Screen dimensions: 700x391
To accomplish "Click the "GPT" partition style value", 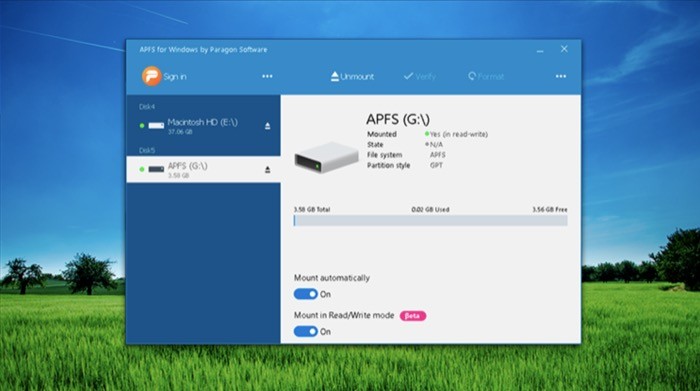I will click(436, 165).
